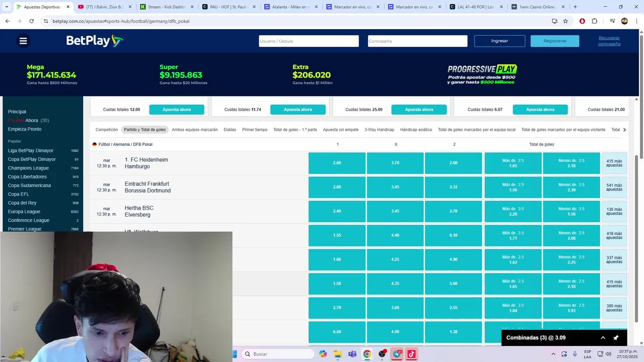The image size is (644, 362).
Task: Show hidden icons in system tray
Action: tap(553, 354)
